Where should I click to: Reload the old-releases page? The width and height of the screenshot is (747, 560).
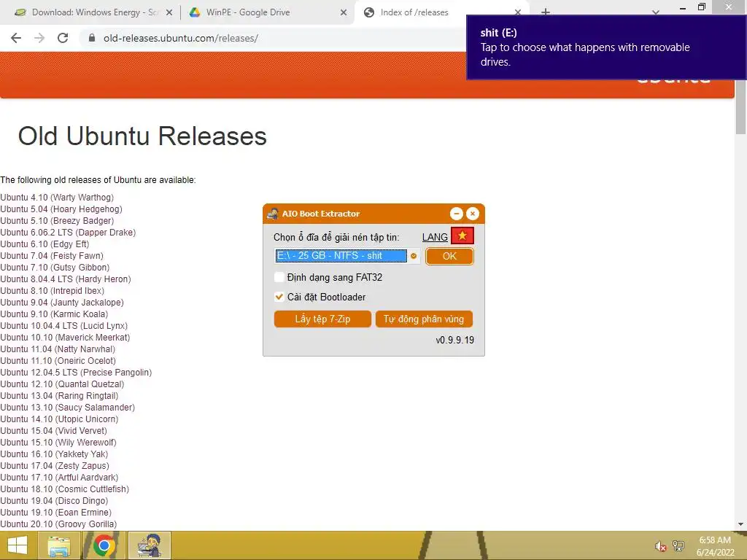pyautogui.click(x=63, y=38)
